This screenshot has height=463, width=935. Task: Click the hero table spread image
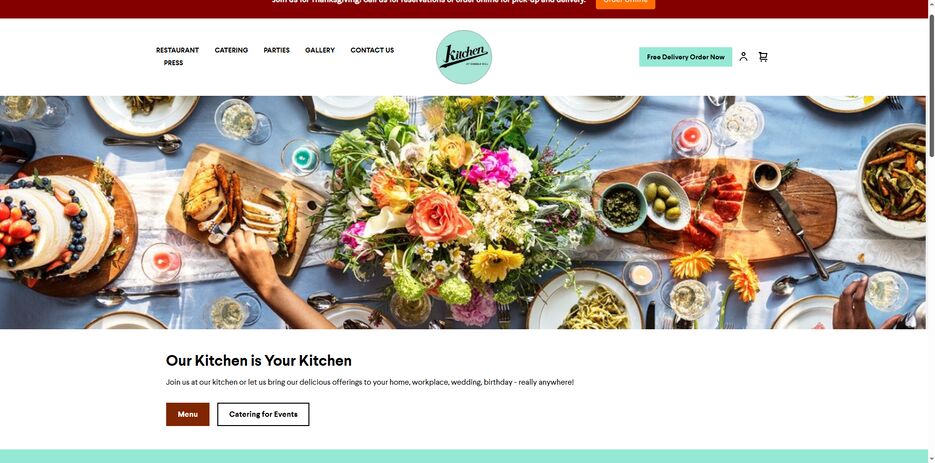(x=463, y=212)
